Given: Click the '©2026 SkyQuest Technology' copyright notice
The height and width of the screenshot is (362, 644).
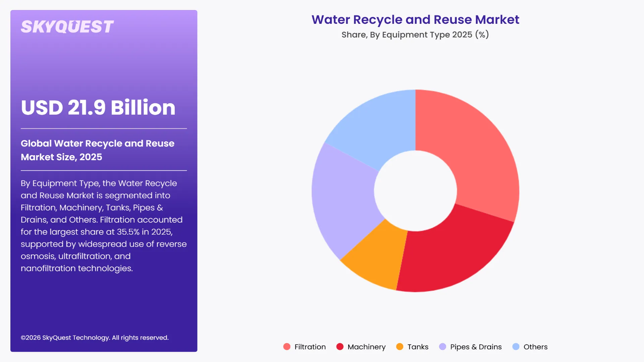Looking at the screenshot, I should pyautogui.click(x=95, y=338).
